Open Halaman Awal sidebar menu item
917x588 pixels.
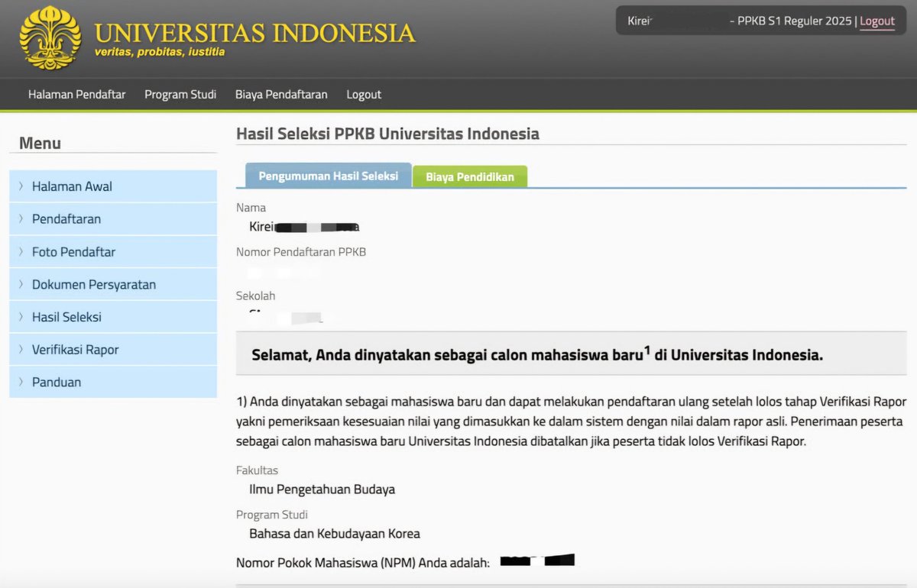[113, 186]
